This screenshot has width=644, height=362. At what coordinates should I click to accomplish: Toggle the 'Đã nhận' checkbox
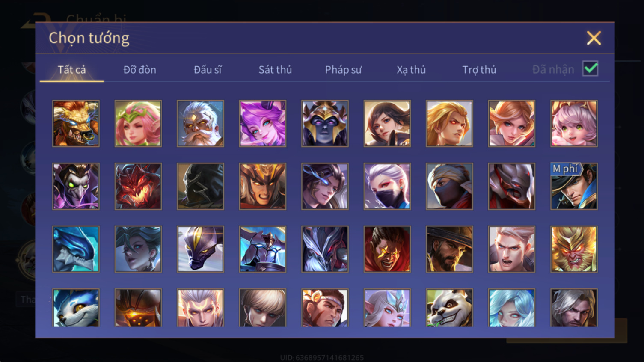point(590,68)
